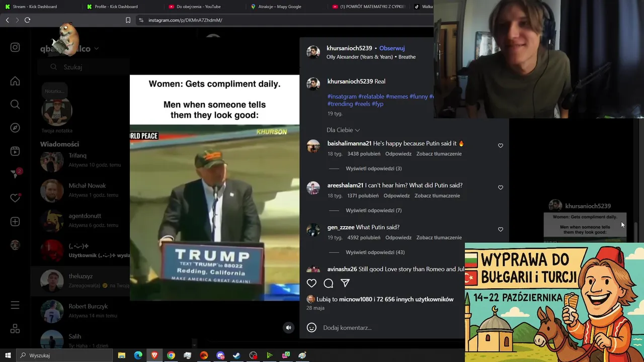Open the Salih conversation
The width and height of the screenshot is (644, 362).
click(80, 340)
